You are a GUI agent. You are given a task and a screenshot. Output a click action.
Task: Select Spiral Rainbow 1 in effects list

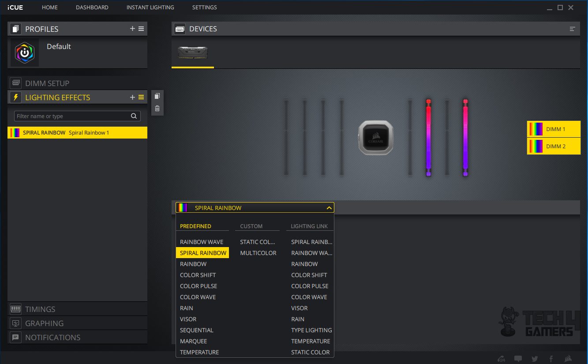pyautogui.click(x=77, y=133)
